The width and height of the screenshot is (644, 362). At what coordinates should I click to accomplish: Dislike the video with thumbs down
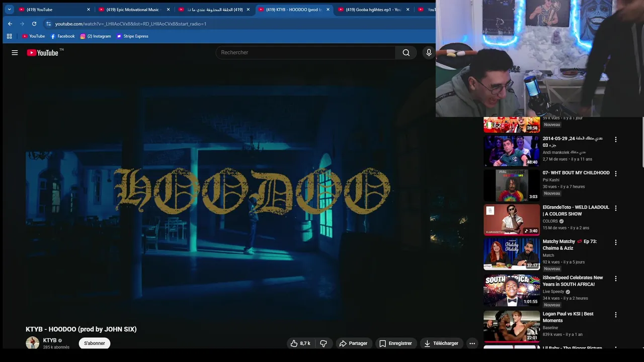(324, 343)
